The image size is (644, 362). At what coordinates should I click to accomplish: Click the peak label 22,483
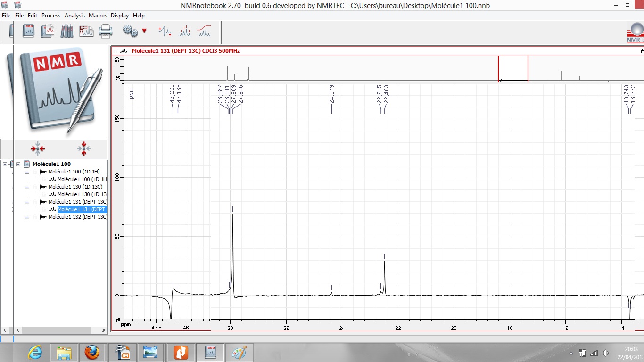click(x=387, y=94)
